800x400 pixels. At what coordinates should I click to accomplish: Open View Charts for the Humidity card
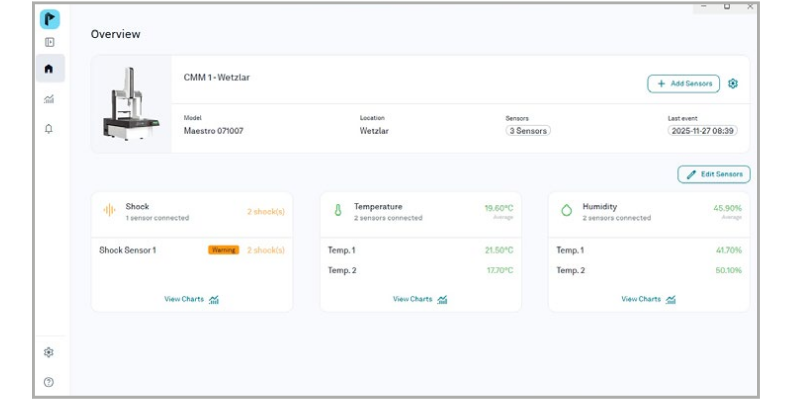click(648, 299)
